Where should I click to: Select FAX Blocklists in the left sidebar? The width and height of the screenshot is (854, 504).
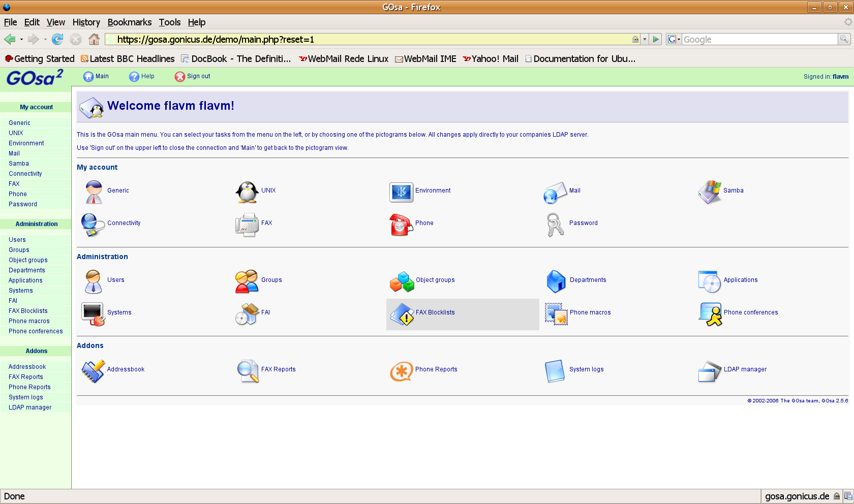tap(28, 311)
